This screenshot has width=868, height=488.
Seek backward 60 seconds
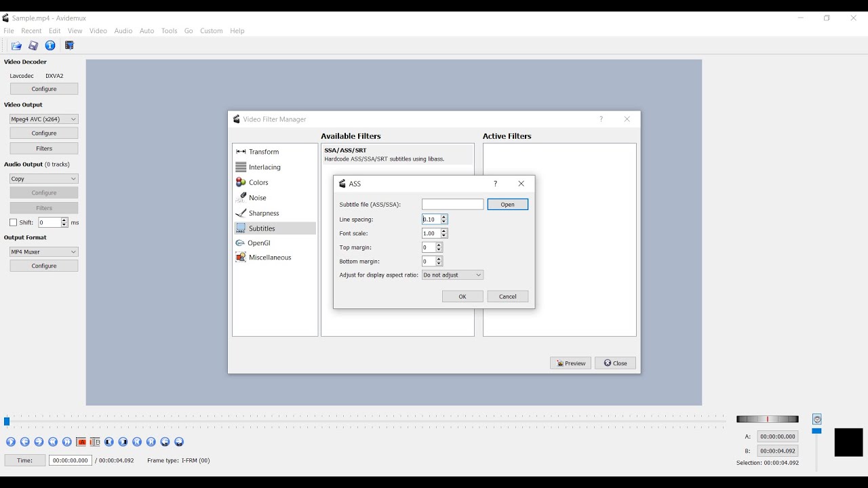click(165, 442)
